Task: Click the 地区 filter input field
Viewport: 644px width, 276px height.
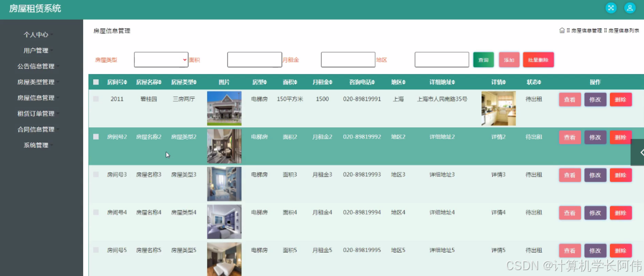Action: (442, 60)
